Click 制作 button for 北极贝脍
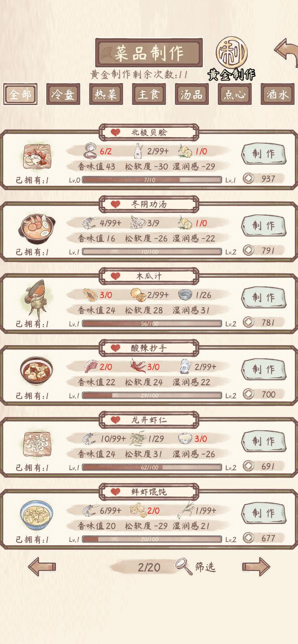 click(264, 154)
